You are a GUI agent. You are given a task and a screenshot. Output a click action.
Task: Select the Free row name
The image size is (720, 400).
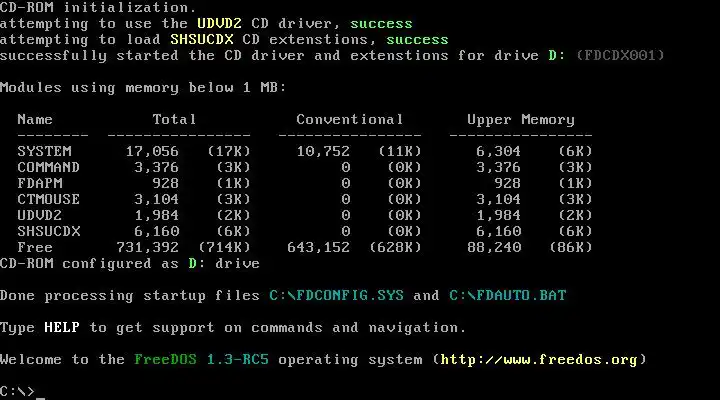pyautogui.click(x=35, y=248)
